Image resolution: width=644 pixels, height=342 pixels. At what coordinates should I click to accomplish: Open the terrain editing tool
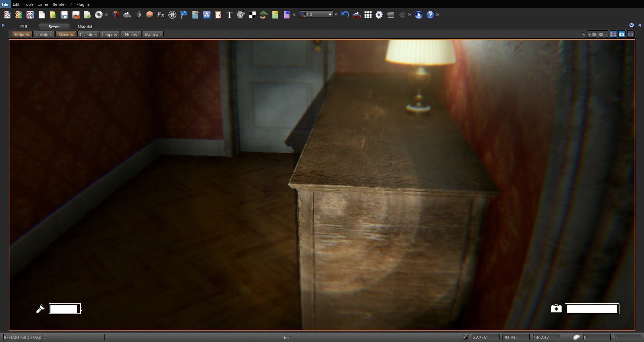coord(127,15)
